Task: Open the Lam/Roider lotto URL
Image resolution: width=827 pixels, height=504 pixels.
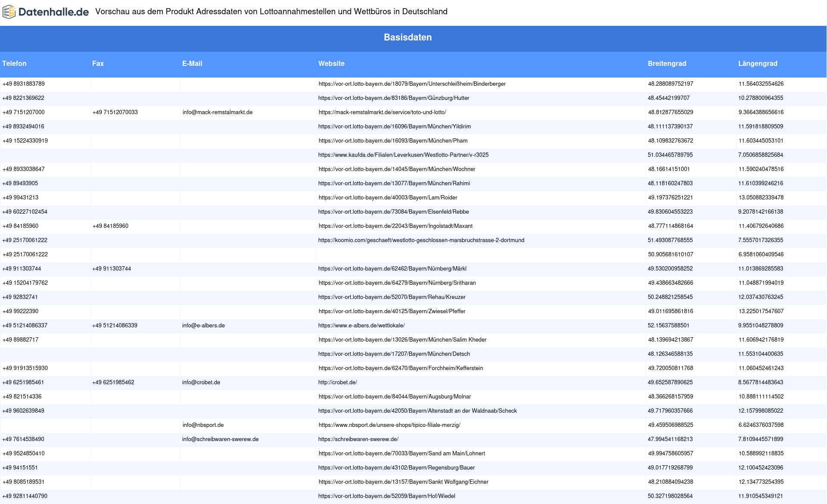Action: (388, 198)
